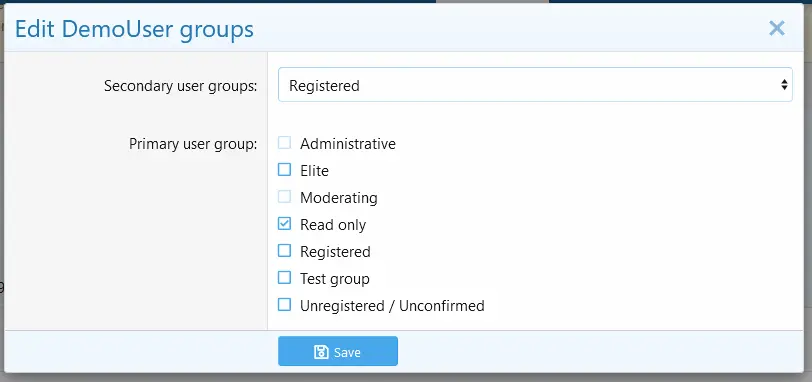Tick the Moderating checkbox
Screen dimensions: 812x382
(x=284, y=197)
